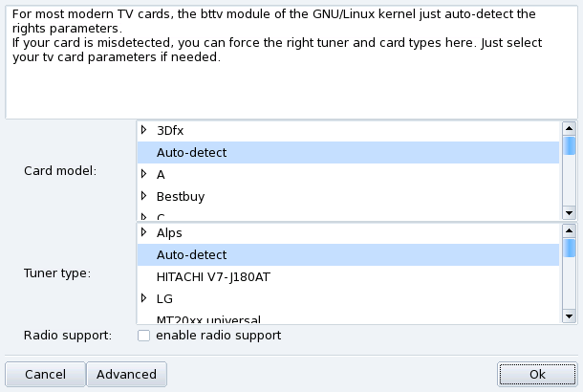Select MT20xx universal tuner
583x392 pixels.
pyautogui.click(x=208, y=318)
